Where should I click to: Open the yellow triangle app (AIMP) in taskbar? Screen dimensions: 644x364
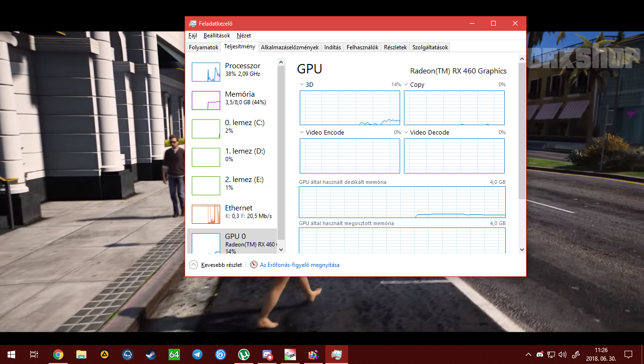pyautogui.click(x=105, y=355)
